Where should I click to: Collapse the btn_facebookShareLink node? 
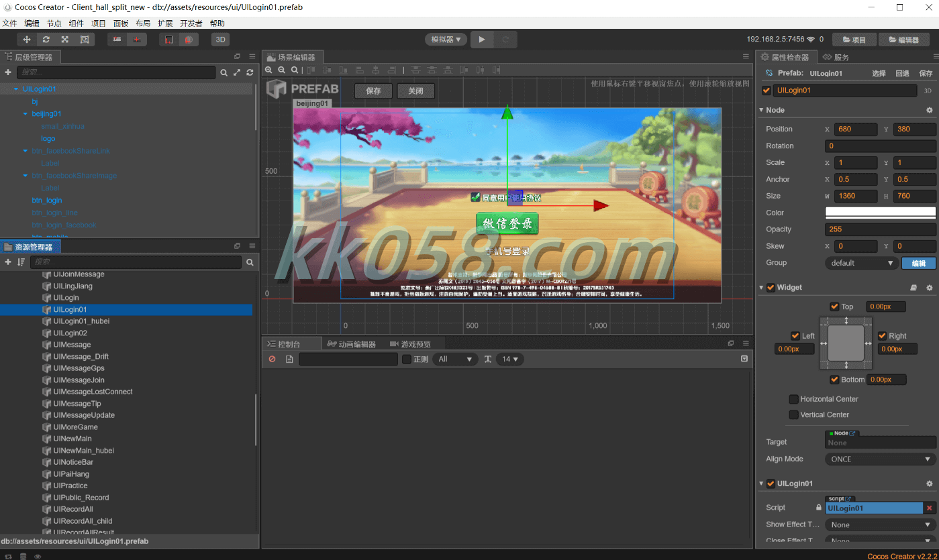tap(26, 151)
